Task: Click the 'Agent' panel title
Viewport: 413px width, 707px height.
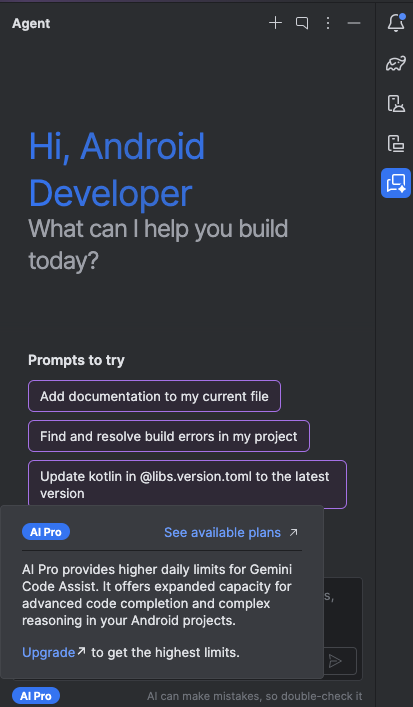Action: click(31, 23)
